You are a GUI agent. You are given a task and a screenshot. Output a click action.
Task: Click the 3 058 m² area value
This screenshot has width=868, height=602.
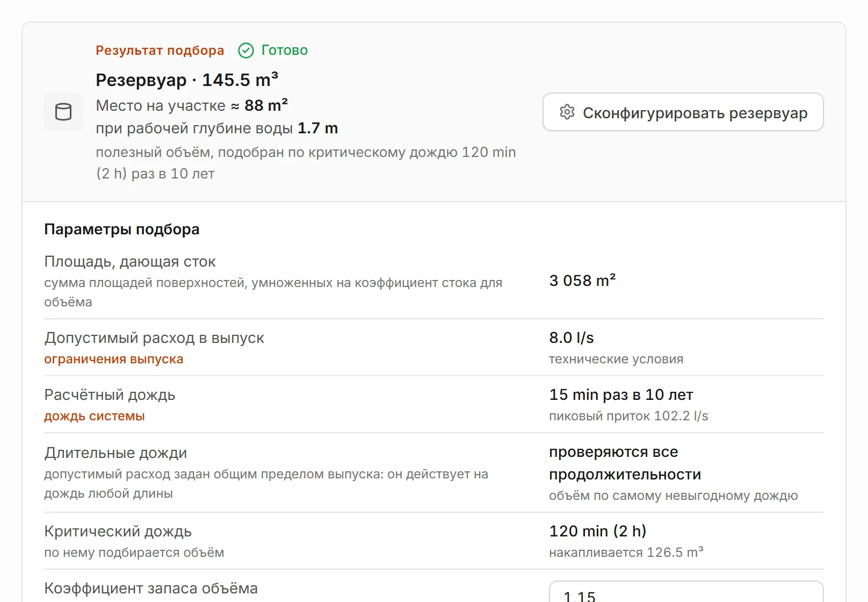click(x=582, y=281)
